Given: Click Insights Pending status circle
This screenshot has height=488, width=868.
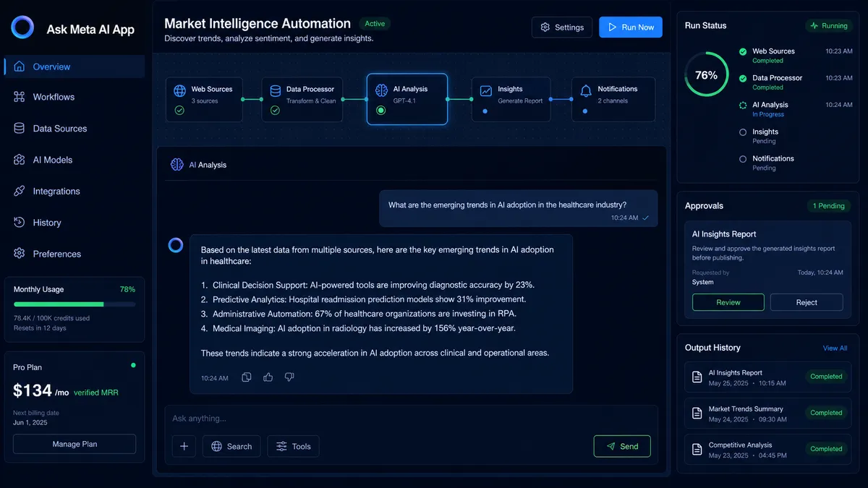Looking at the screenshot, I should tap(743, 132).
